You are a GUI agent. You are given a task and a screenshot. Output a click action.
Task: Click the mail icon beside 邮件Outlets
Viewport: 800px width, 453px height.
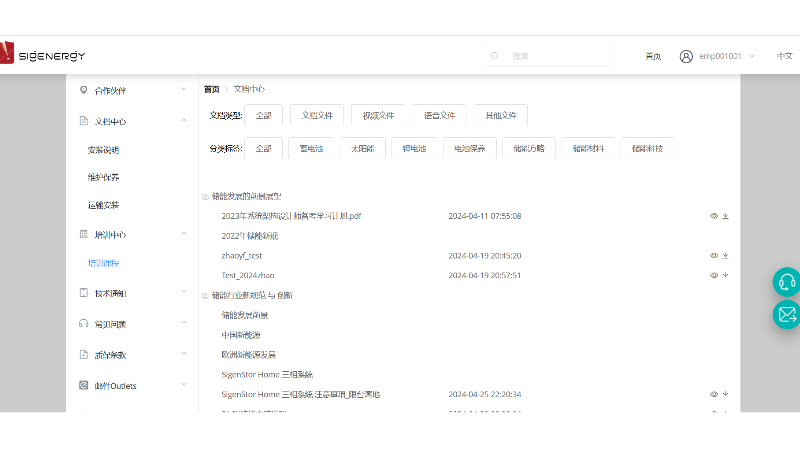(84, 385)
